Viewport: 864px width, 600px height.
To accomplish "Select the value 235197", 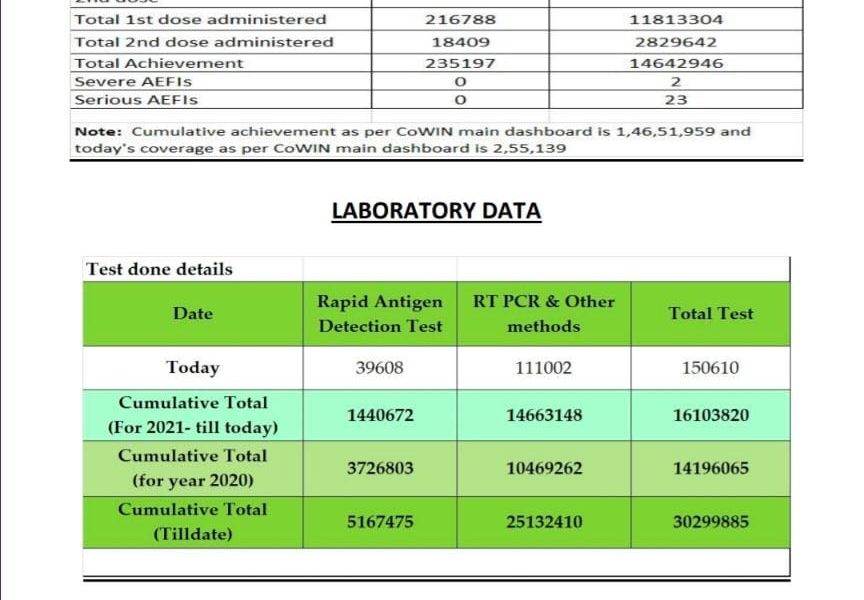I will pyautogui.click(x=460, y=63).
